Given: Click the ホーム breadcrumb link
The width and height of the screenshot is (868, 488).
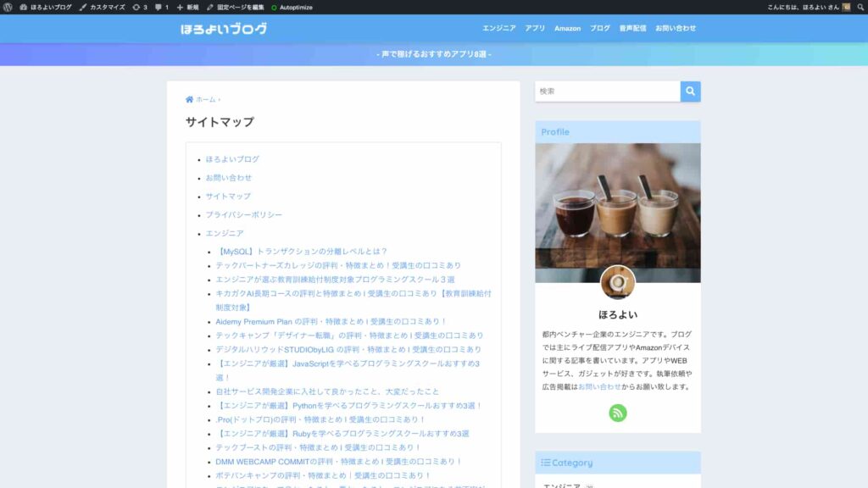Looking at the screenshot, I should [x=205, y=100].
